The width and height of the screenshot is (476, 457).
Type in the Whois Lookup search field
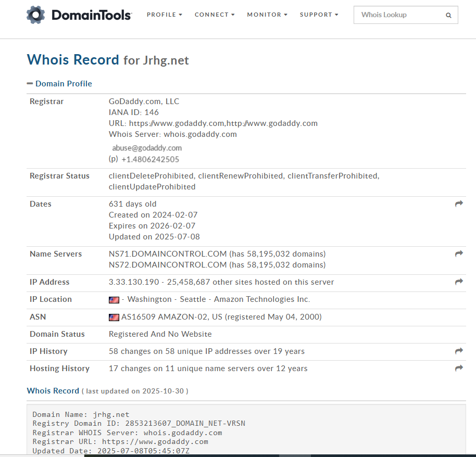click(398, 15)
